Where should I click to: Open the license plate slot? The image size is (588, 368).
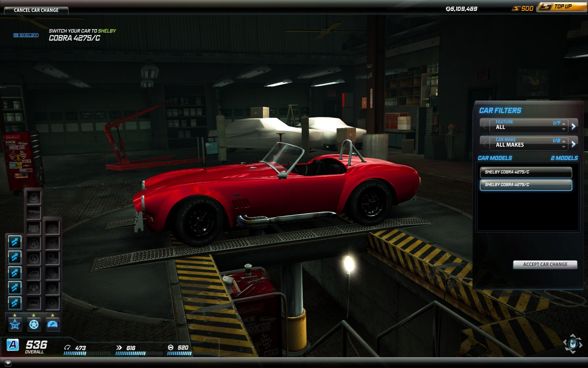pyautogui.click(x=34, y=303)
